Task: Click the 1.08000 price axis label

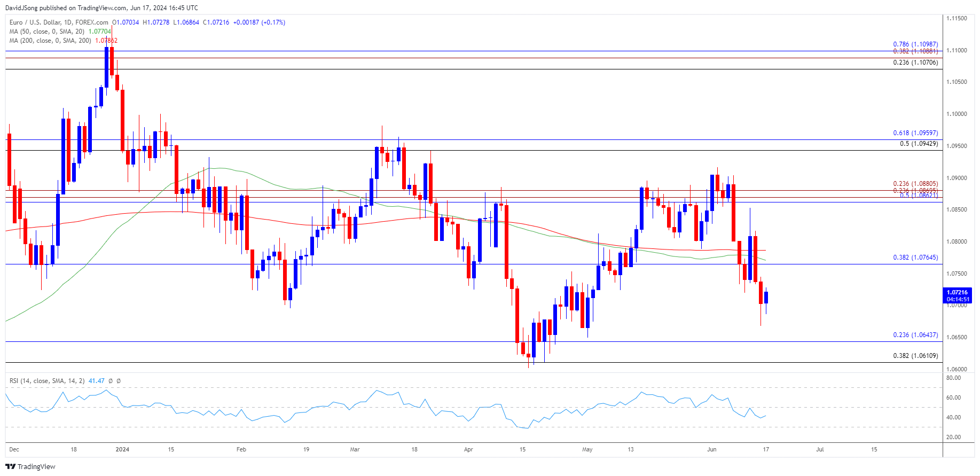Action: pyautogui.click(x=957, y=241)
